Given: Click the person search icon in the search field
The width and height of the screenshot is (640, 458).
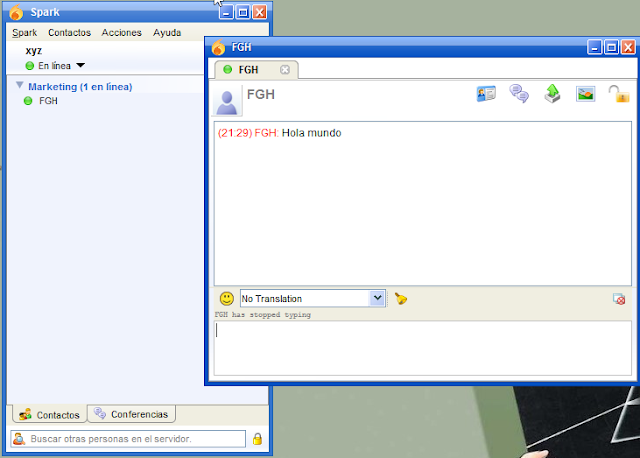Looking at the screenshot, I should coord(19,439).
